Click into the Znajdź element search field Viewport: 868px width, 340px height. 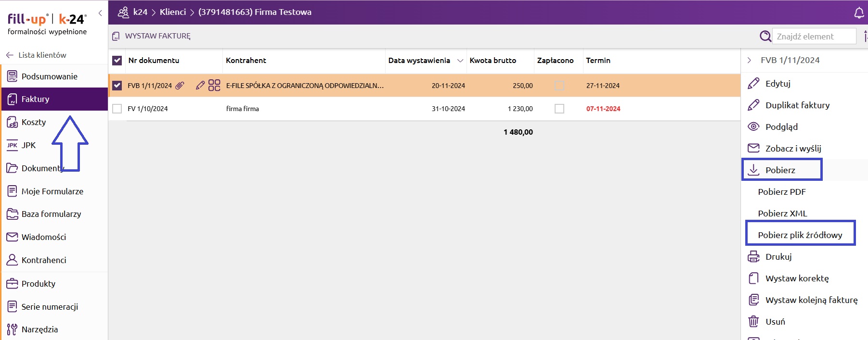tap(814, 36)
